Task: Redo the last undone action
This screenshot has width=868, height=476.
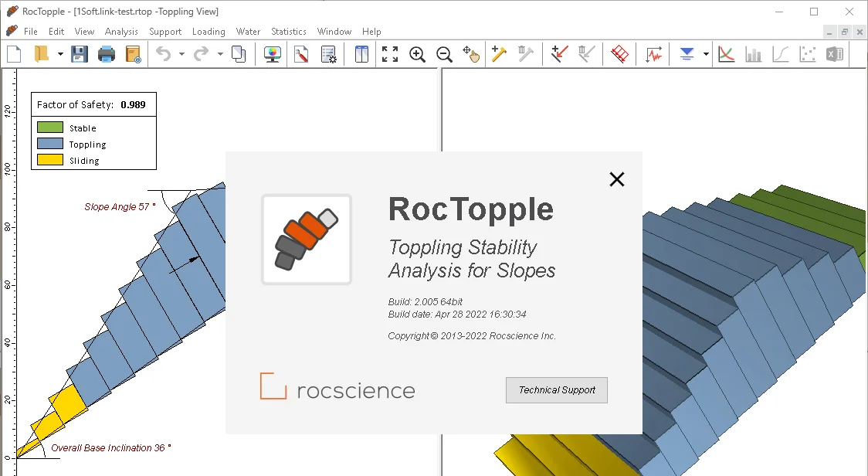Action: 201,54
